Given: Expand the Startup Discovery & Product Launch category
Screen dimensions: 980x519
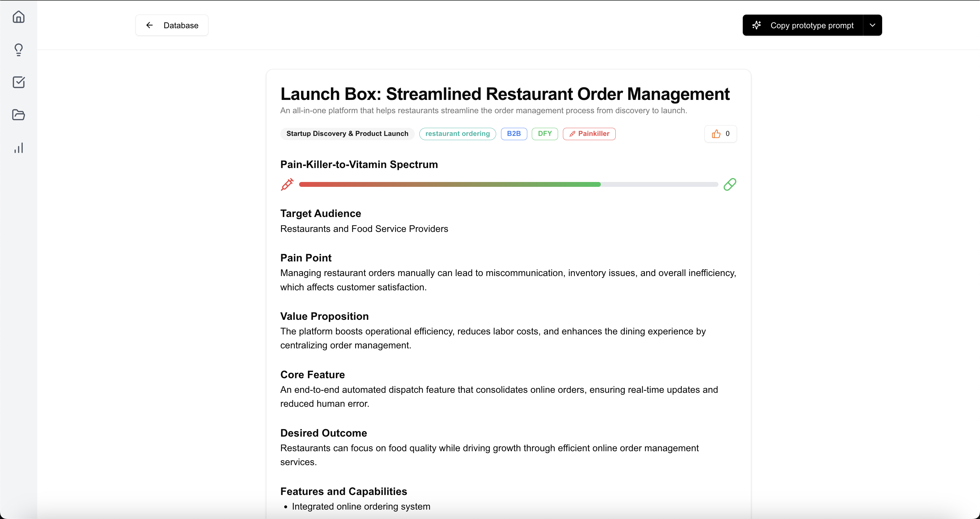Looking at the screenshot, I should pyautogui.click(x=347, y=134).
